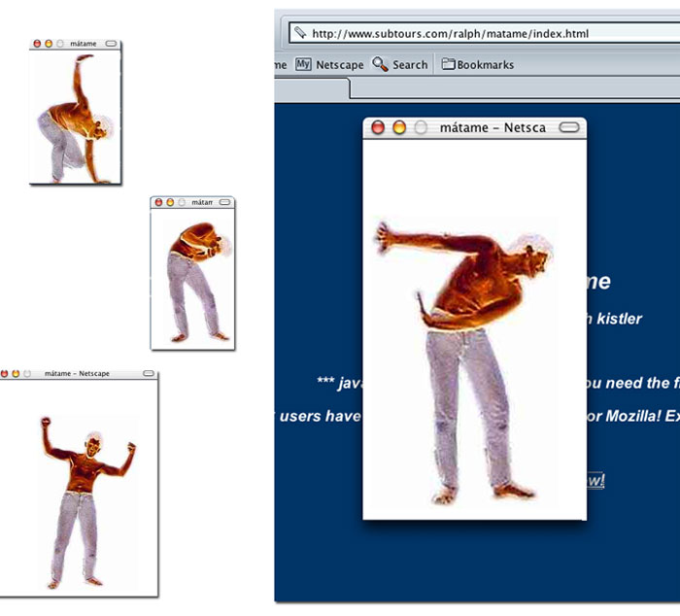
Task: Click the toolbar pill button in the top-left 'mátame' window
Action: [x=111, y=44]
